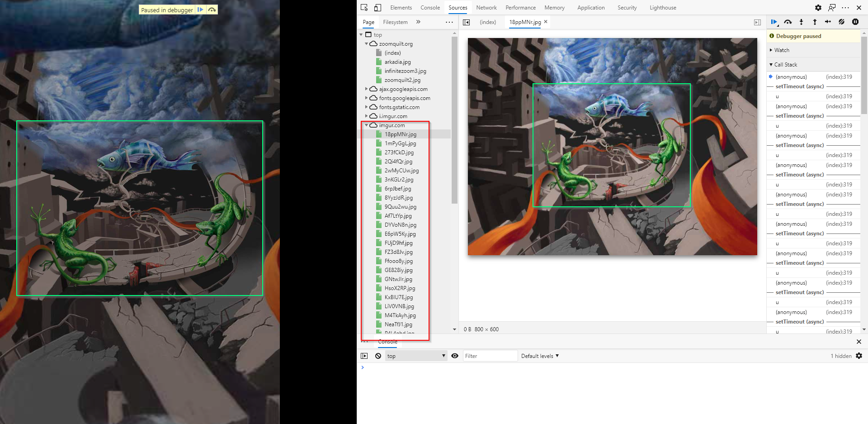Toggle Pause on exceptions icon
The width and height of the screenshot is (868, 424).
click(x=855, y=22)
